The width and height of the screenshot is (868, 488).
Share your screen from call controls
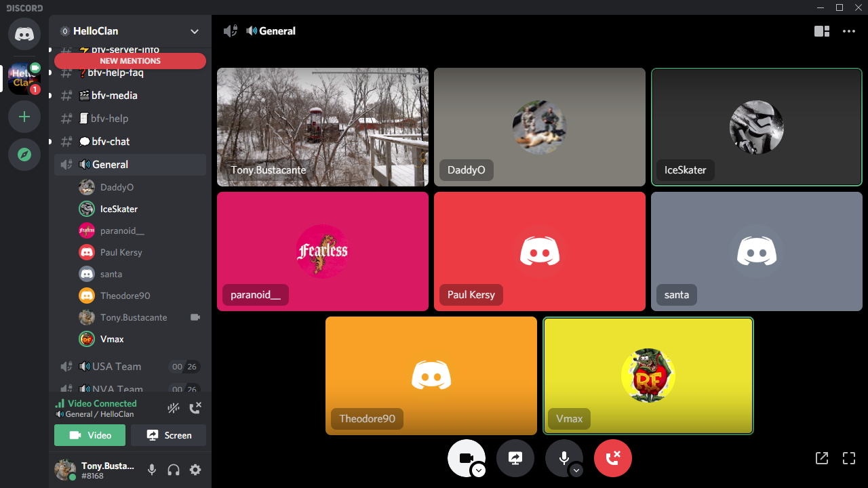(515, 458)
